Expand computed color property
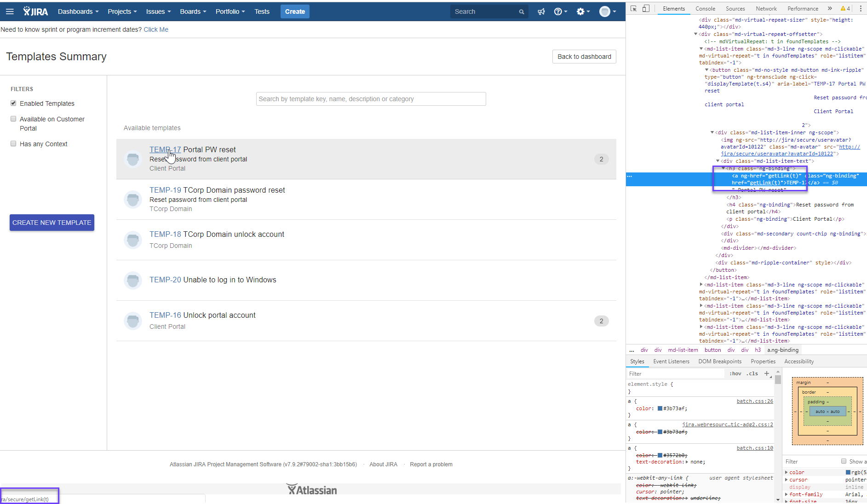This screenshot has height=504, width=867. (787, 472)
